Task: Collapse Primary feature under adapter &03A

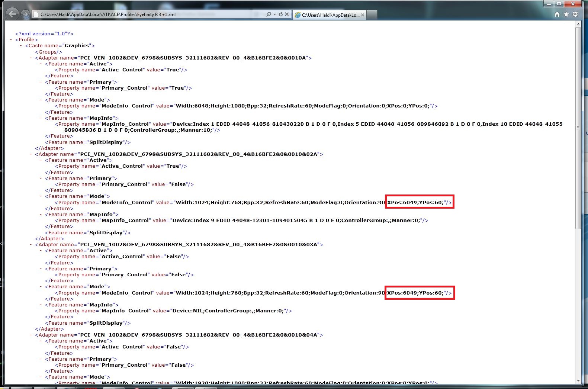Action: [x=41, y=269]
